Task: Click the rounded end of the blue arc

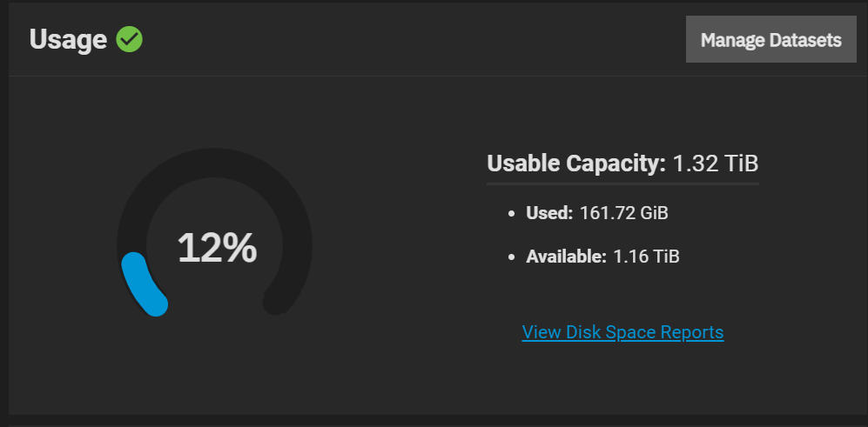Action: pyautogui.click(x=156, y=304)
